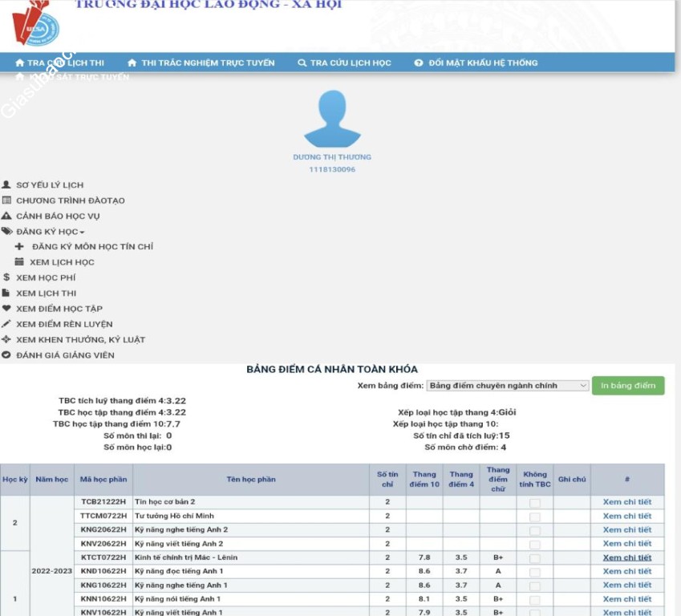Click the heart icon for Xem điểm học tập
681x616 pixels.
tap(6, 309)
